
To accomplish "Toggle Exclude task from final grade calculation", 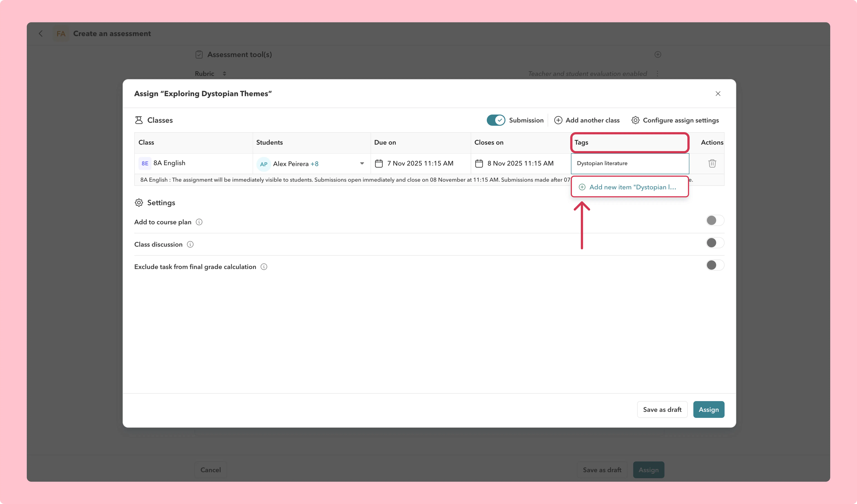I will pos(715,265).
